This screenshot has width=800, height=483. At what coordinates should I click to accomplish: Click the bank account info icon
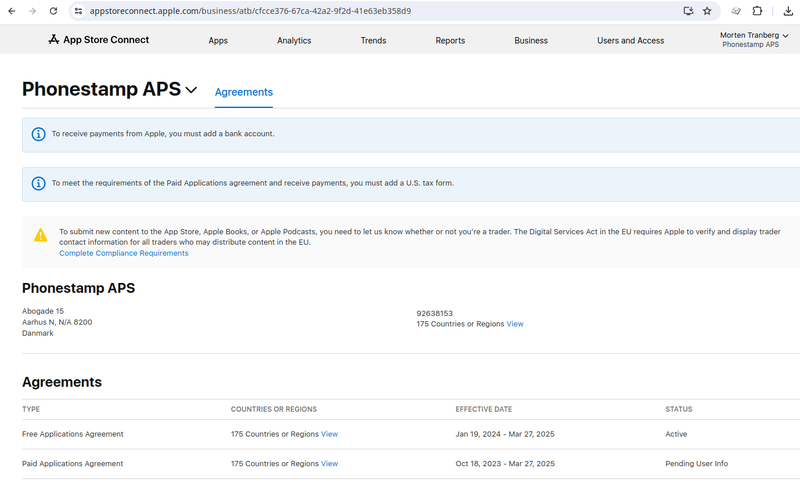coord(38,134)
